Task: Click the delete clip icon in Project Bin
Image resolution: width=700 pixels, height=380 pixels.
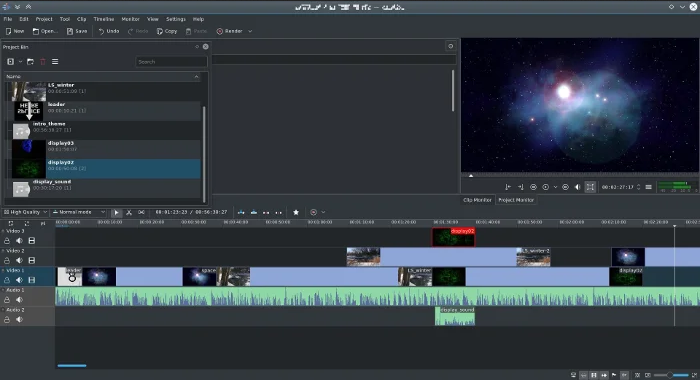Action: (43, 62)
